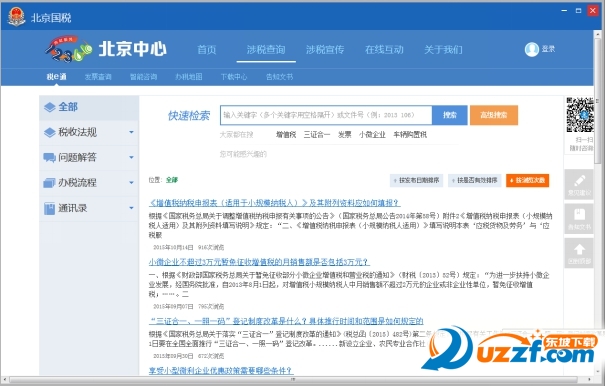Open the 发票查询 submenu item

[98, 77]
